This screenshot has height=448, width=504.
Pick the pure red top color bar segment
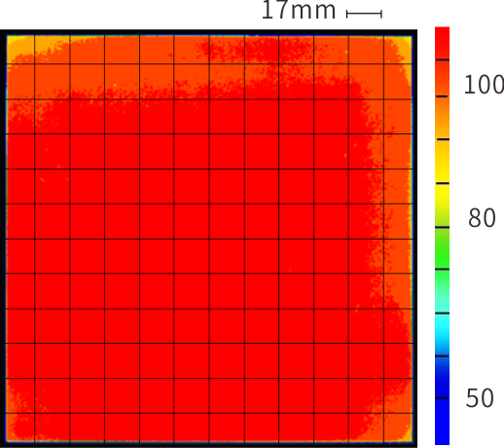(x=442, y=43)
